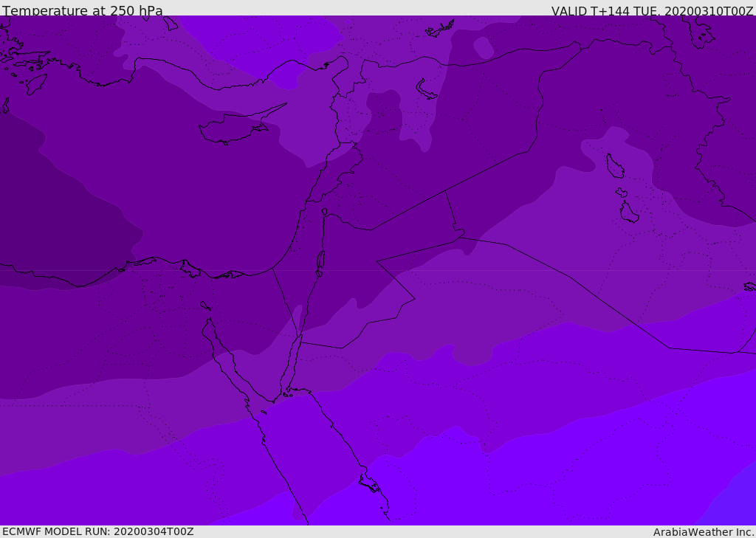Image resolution: width=756 pixels, height=538 pixels.
Task: Click the 'ECMWF MODEL RUN: 20200304T00Z' footer text
Action: click(x=98, y=531)
